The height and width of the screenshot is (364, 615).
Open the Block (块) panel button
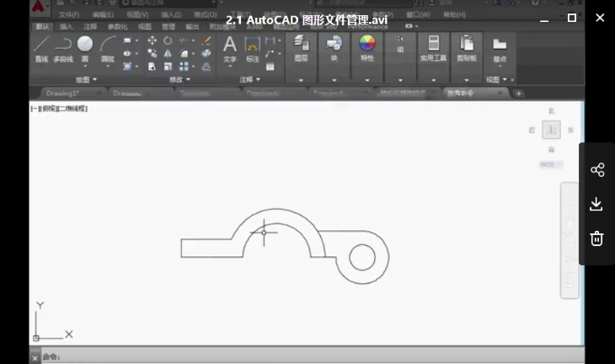pos(334,48)
